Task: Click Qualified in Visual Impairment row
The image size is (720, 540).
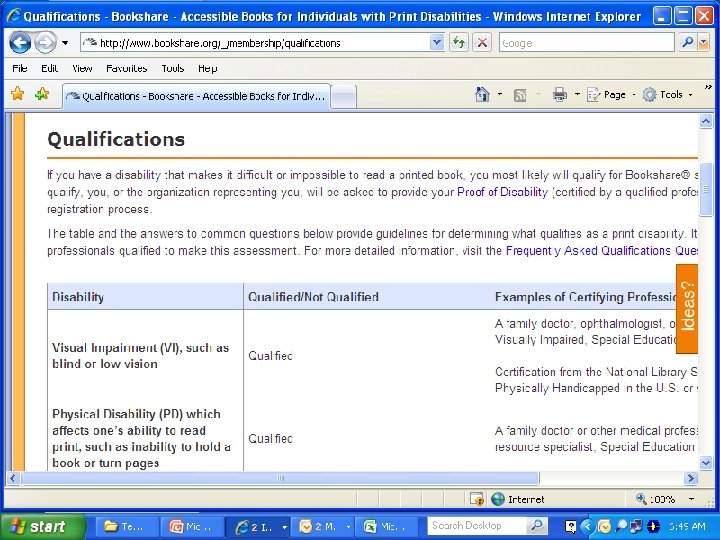Action: click(x=270, y=356)
